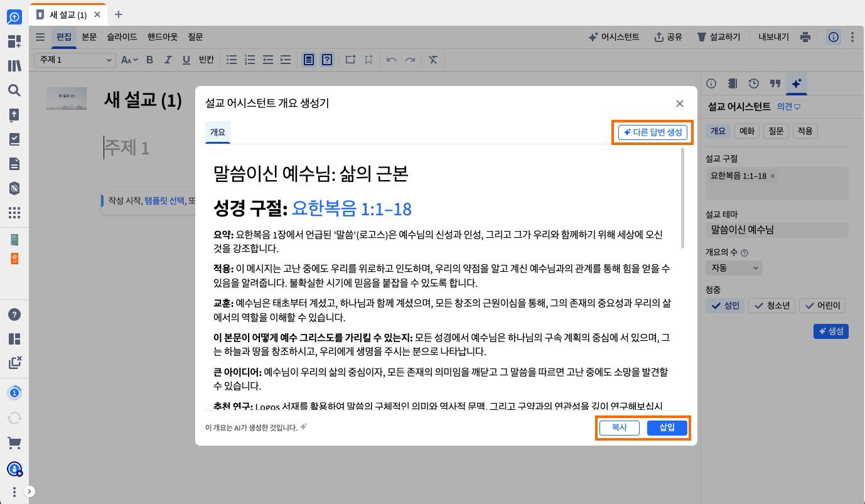This screenshot has height=504, width=865.
Task: Click the hexagon eye icon in sidebar
Action: [14, 188]
